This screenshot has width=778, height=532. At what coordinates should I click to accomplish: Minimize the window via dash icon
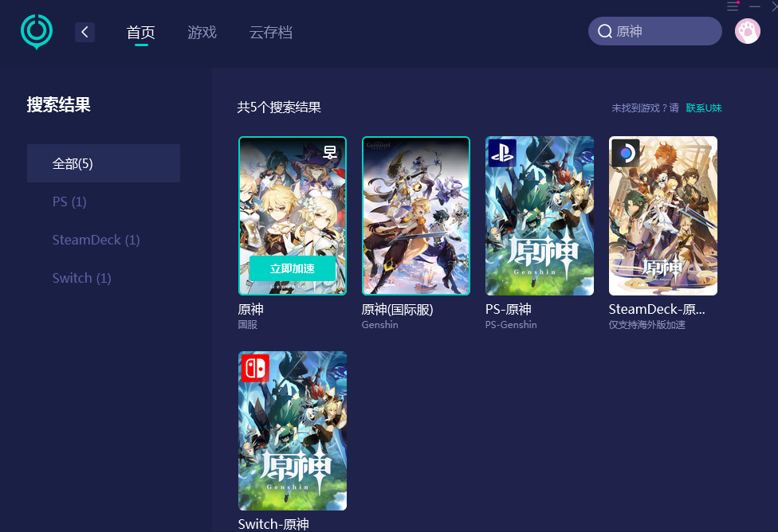755,6
